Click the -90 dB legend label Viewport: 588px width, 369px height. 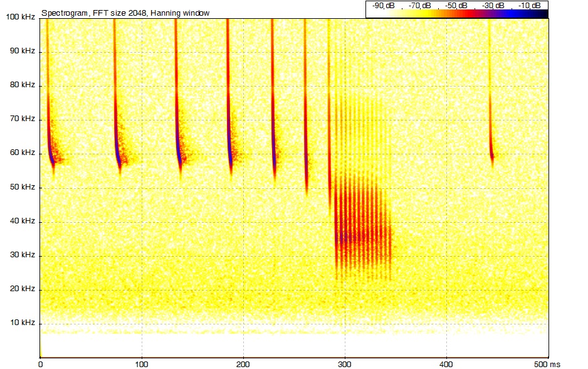[383, 6]
